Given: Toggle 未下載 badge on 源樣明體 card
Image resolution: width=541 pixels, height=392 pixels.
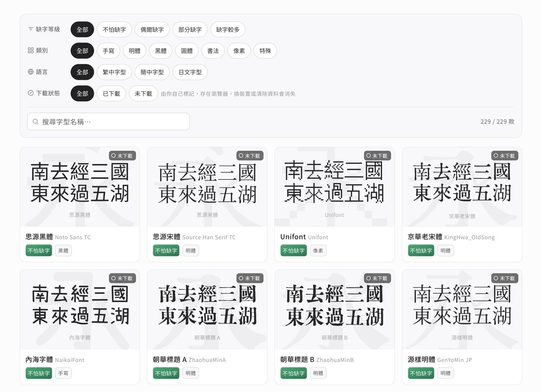Looking at the screenshot, I should (x=505, y=278).
